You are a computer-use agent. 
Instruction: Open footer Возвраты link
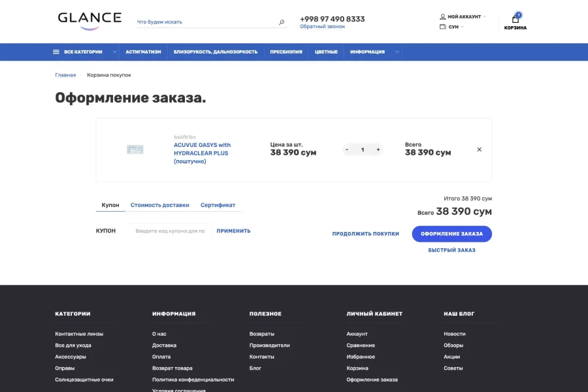point(262,334)
